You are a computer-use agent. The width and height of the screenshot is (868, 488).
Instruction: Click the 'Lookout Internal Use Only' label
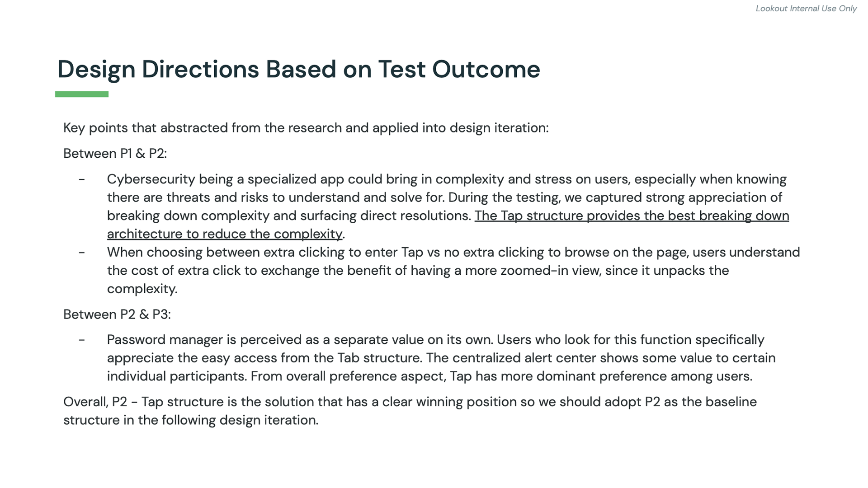tap(806, 9)
